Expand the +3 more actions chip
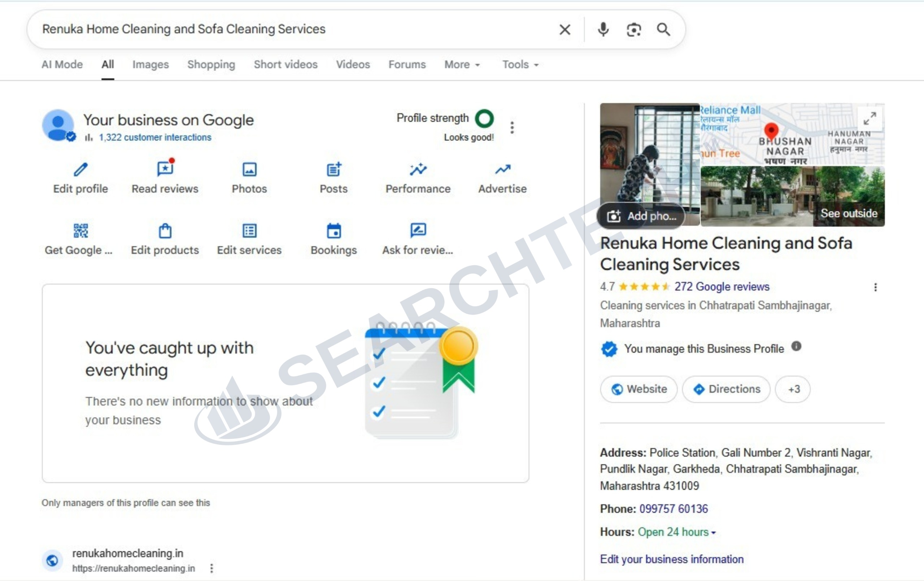 pos(793,389)
